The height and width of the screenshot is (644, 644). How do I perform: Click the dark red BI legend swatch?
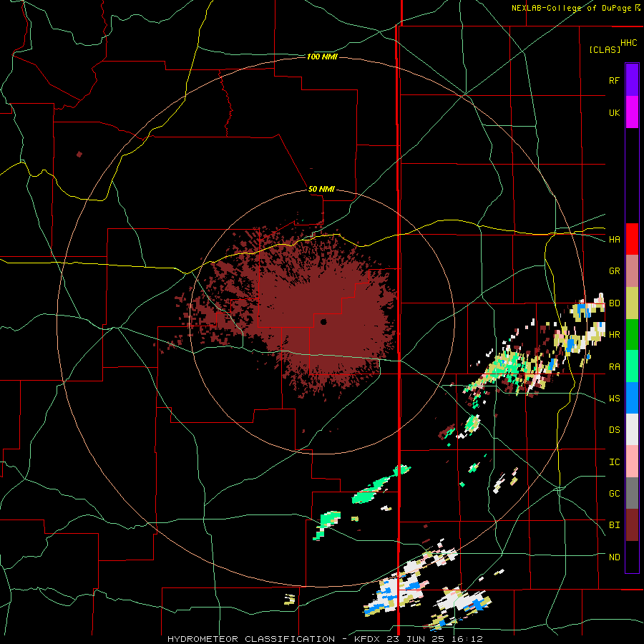[x=632, y=525]
